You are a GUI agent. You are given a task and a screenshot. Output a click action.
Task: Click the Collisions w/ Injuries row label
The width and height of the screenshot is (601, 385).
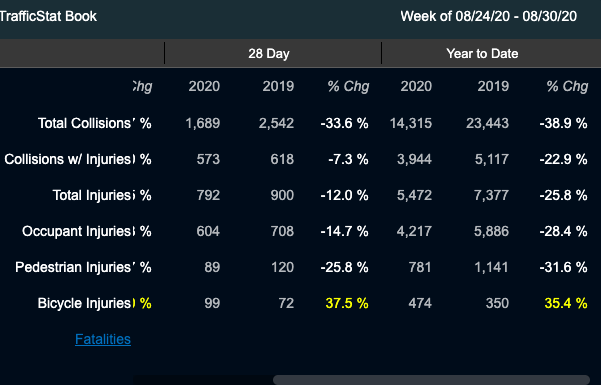tap(67, 159)
